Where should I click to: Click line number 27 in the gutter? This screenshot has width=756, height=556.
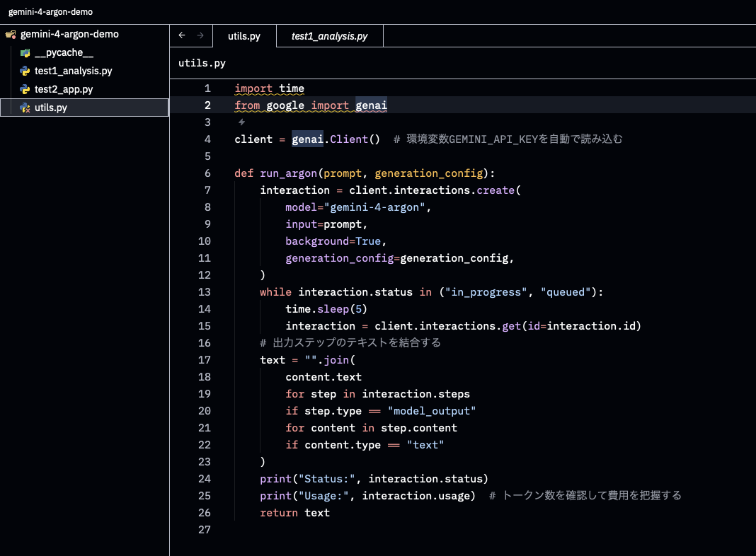coord(205,530)
